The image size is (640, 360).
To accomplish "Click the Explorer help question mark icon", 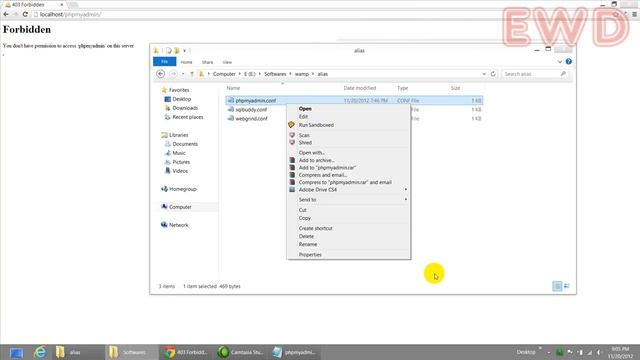I will (569, 62).
